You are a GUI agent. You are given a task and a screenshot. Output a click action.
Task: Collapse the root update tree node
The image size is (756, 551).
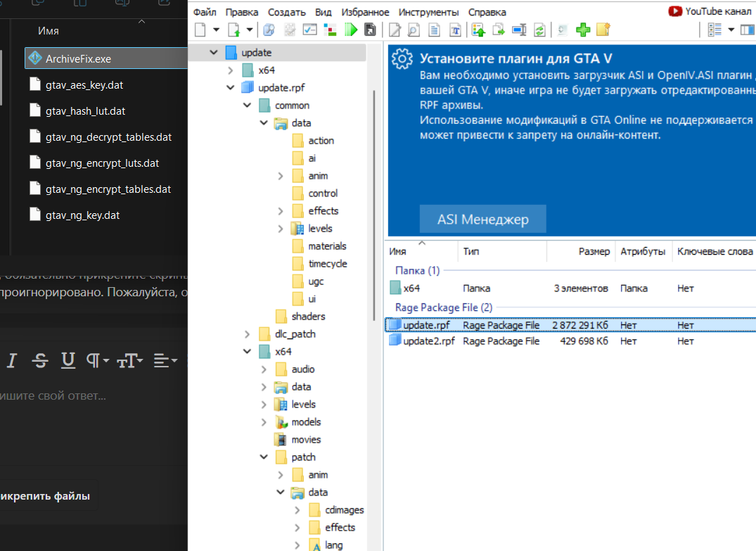(214, 52)
